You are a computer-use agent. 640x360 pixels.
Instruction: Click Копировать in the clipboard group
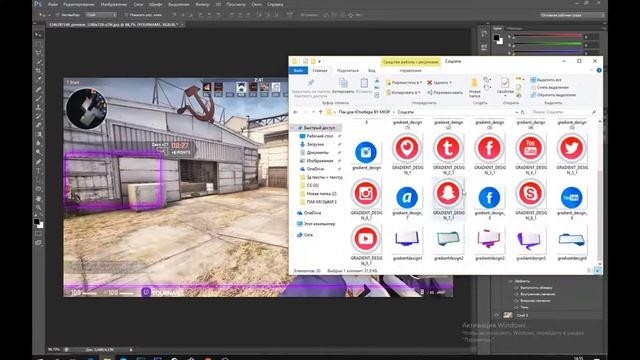343,86
